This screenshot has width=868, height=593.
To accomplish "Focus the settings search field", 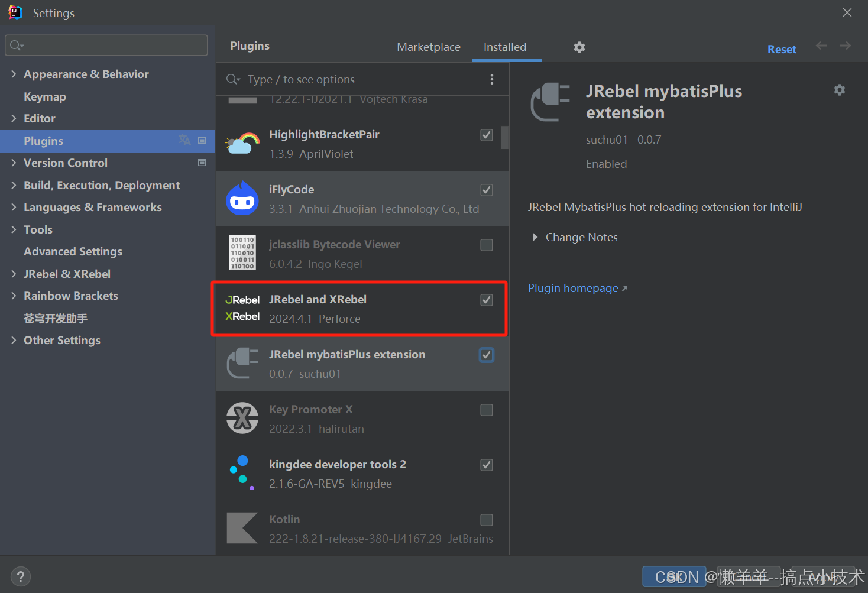I will coord(106,46).
